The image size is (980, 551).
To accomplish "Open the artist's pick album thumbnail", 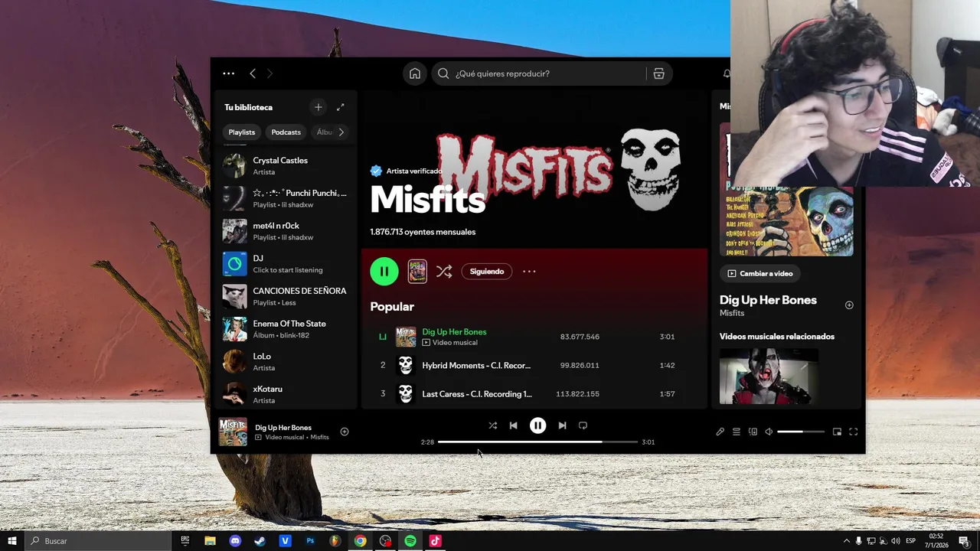I will 417,271.
